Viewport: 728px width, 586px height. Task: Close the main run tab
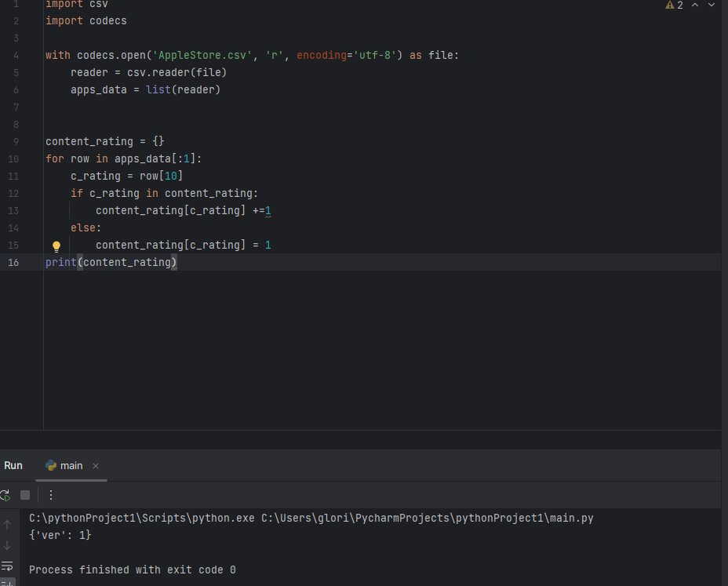[x=95, y=466]
